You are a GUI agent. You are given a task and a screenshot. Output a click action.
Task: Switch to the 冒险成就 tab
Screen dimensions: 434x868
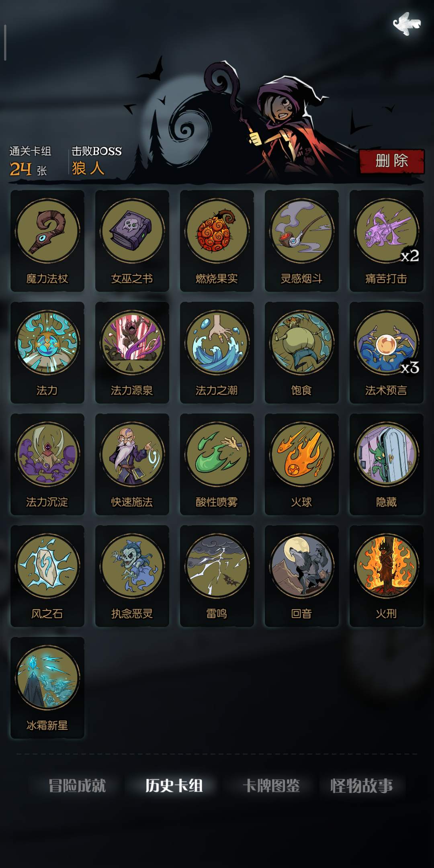pos(77,786)
